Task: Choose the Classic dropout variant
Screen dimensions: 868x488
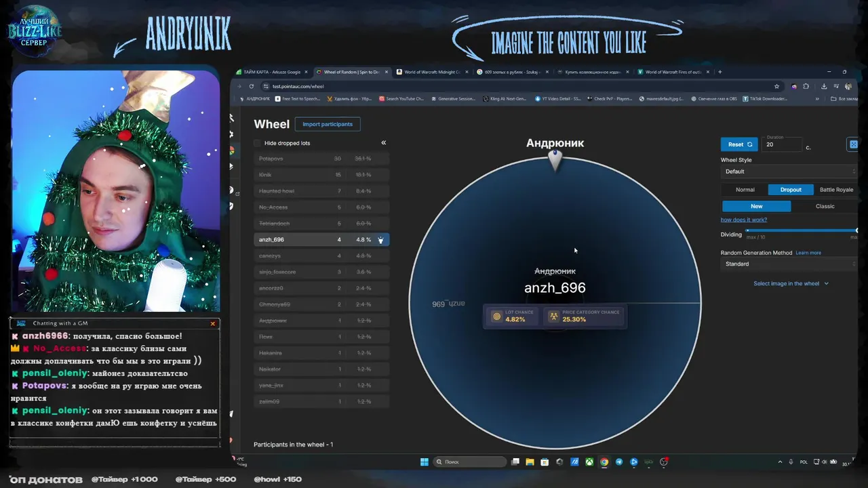Action: 825,206
